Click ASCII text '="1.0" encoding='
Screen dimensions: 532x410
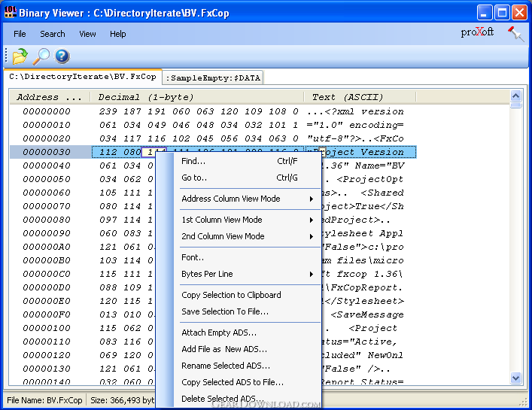tap(355, 125)
